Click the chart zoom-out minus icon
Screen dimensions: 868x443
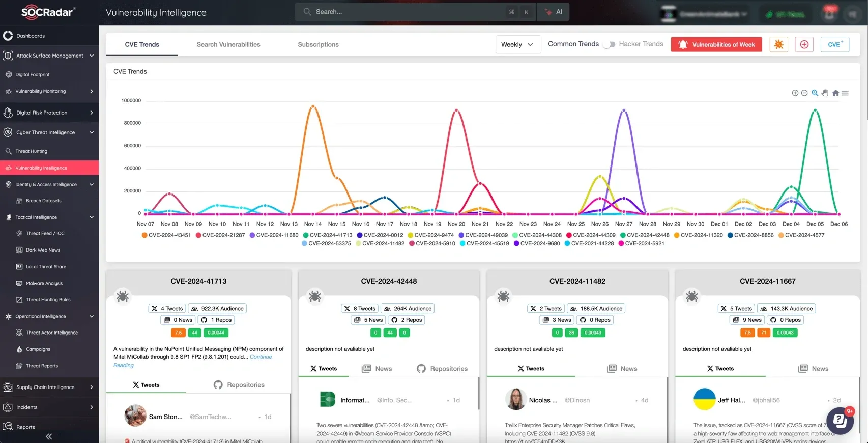click(x=804, y=93)
